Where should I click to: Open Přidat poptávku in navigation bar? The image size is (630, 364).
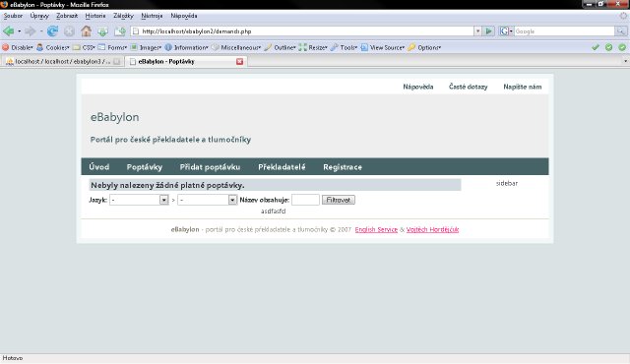pos(210,167)
